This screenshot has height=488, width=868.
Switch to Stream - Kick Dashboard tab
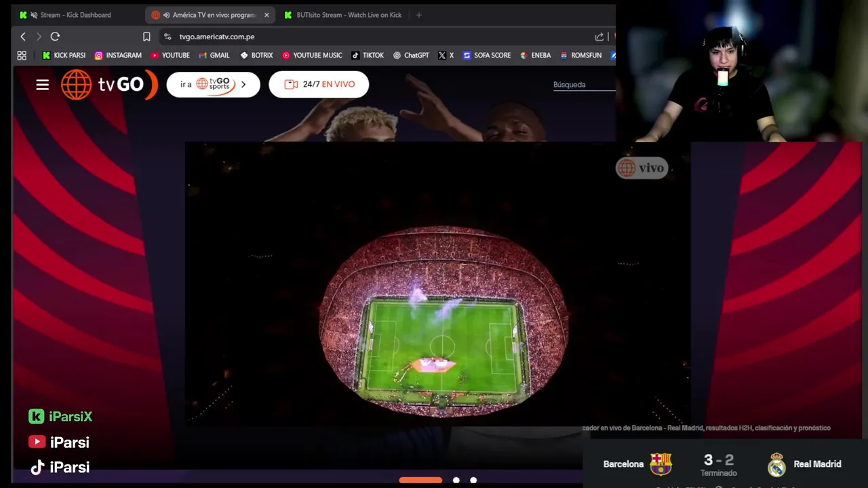[x=75, y=15]
